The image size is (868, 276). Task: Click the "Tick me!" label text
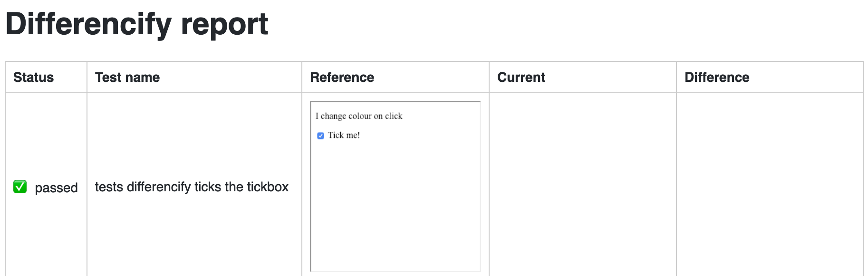[x=344, y=135]
